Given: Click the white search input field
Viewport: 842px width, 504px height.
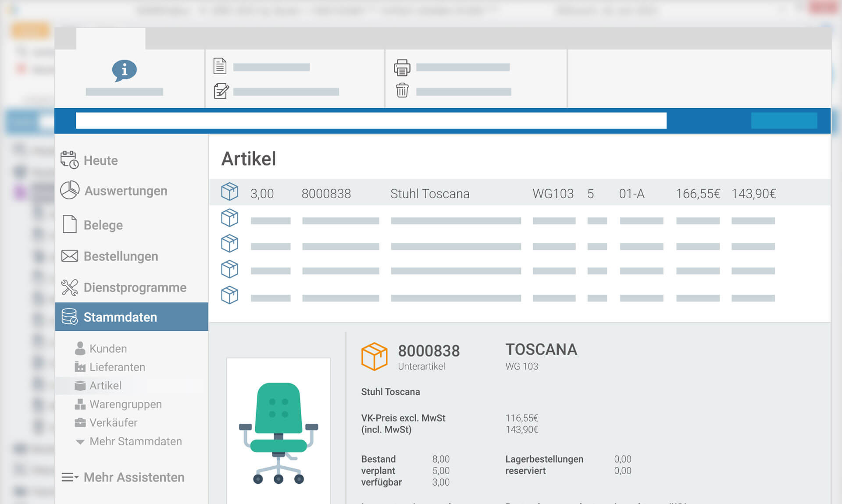Looking at the screenshot, I should click(371, 121).
